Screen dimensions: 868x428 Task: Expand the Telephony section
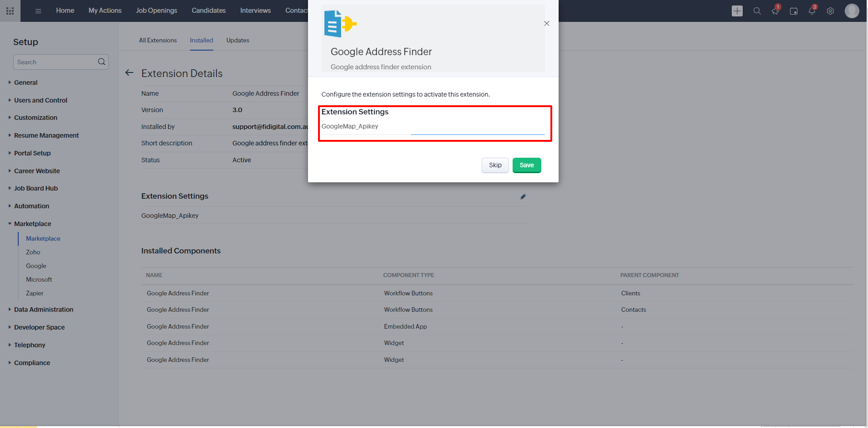click(30, 345)
